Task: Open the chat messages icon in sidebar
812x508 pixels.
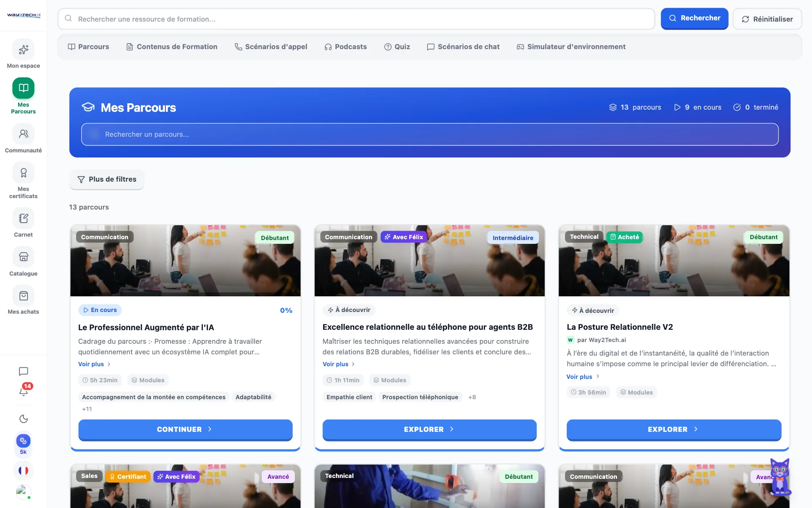Action: tap(24, 371)
